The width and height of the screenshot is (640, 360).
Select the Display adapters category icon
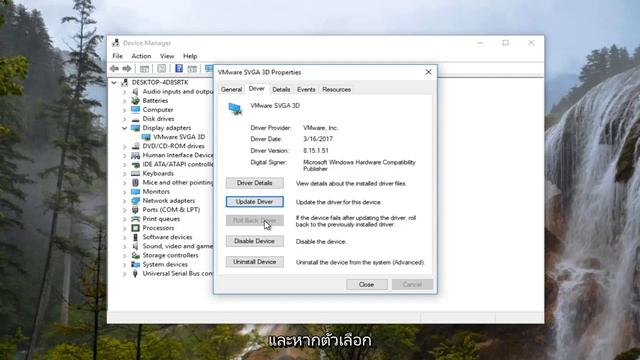tap(136, 128)
